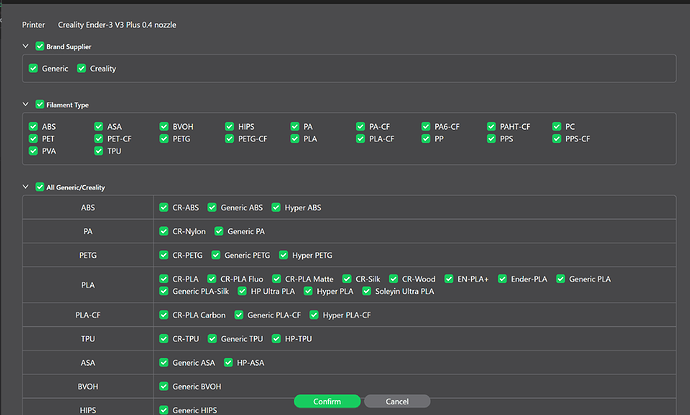The height and width of the screenshot is (415, 690).
Task: Toggle the PAHT-CF filament type checkbox
Action: (491, 127)
